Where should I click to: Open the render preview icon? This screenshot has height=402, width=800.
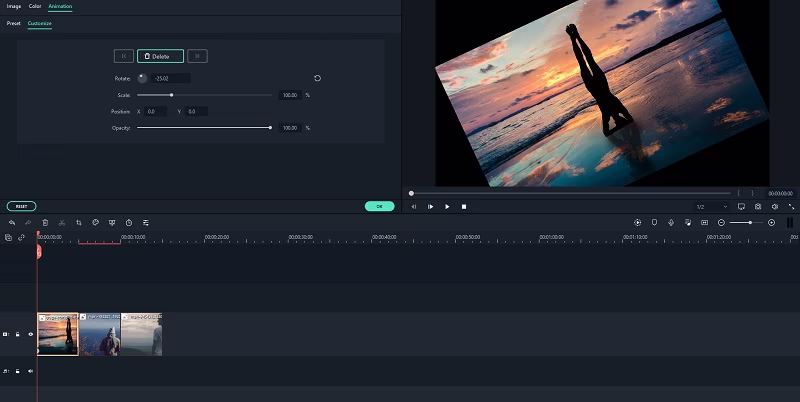637,222
